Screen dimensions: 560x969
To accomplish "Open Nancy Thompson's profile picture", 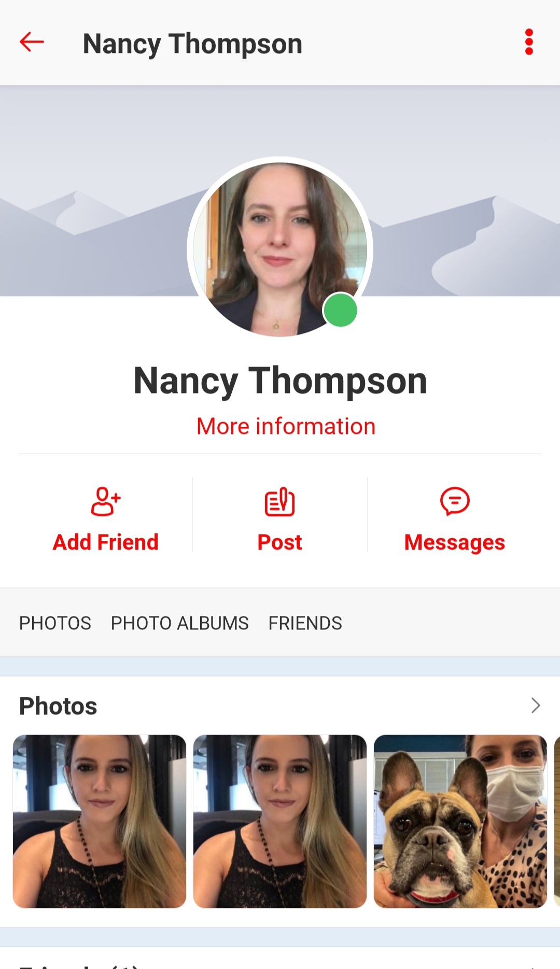I will [280, 250].
